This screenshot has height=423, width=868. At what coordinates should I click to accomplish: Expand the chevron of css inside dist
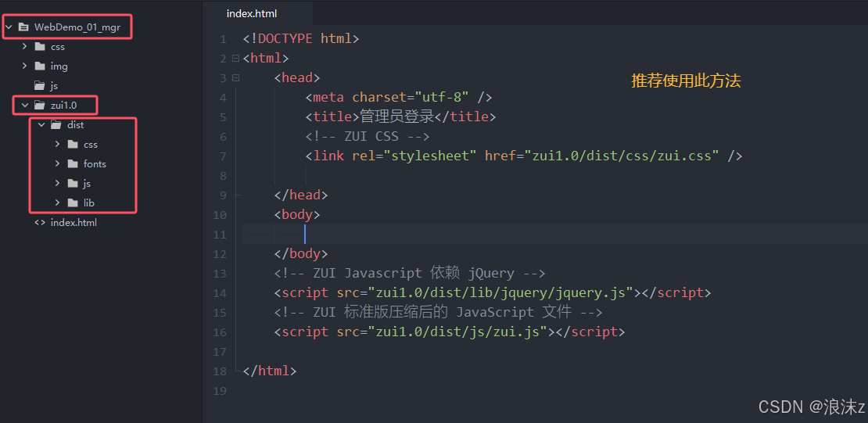(x=58, y=144)
